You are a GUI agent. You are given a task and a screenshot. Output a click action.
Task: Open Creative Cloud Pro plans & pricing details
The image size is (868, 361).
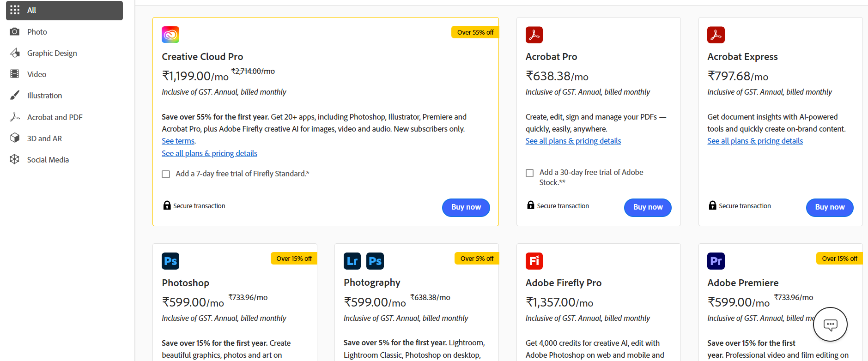coord(209,153)
